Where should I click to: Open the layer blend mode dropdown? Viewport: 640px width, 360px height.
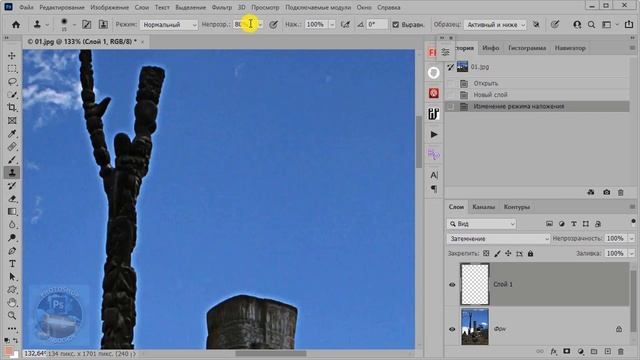click(498, 239)
